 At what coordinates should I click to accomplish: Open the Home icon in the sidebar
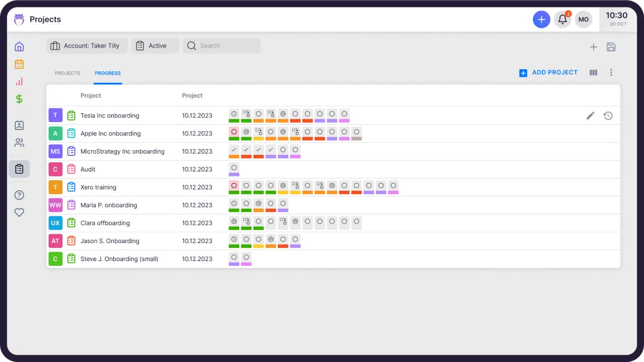pyautogui.click(x=19, y=47)
